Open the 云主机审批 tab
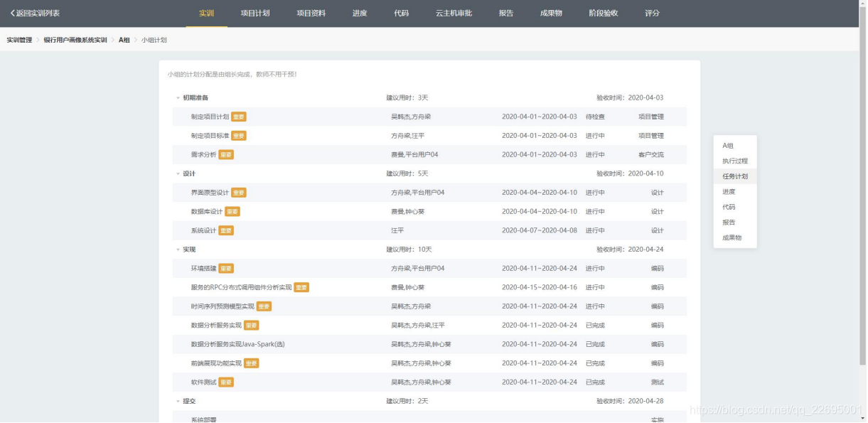 click(454, 14)
